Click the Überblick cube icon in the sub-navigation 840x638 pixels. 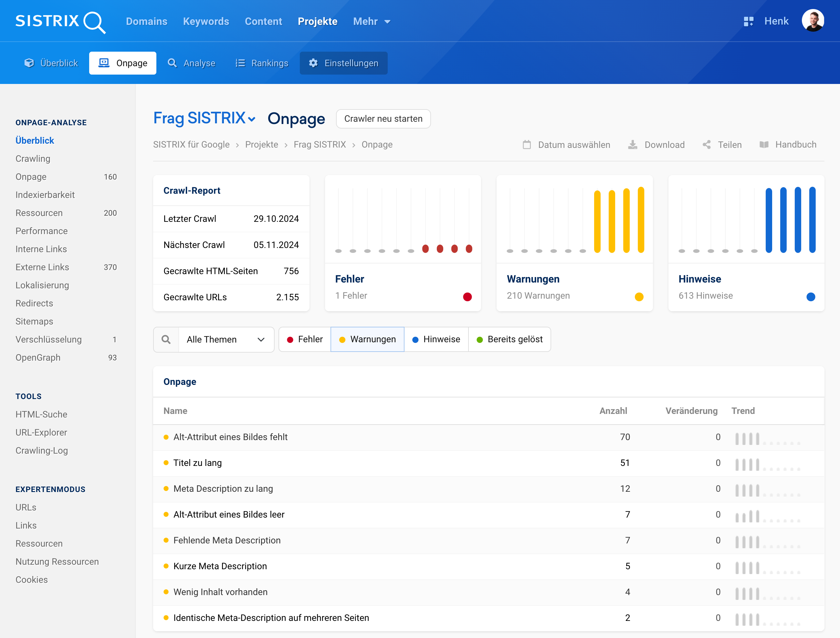tap(29, 63)
